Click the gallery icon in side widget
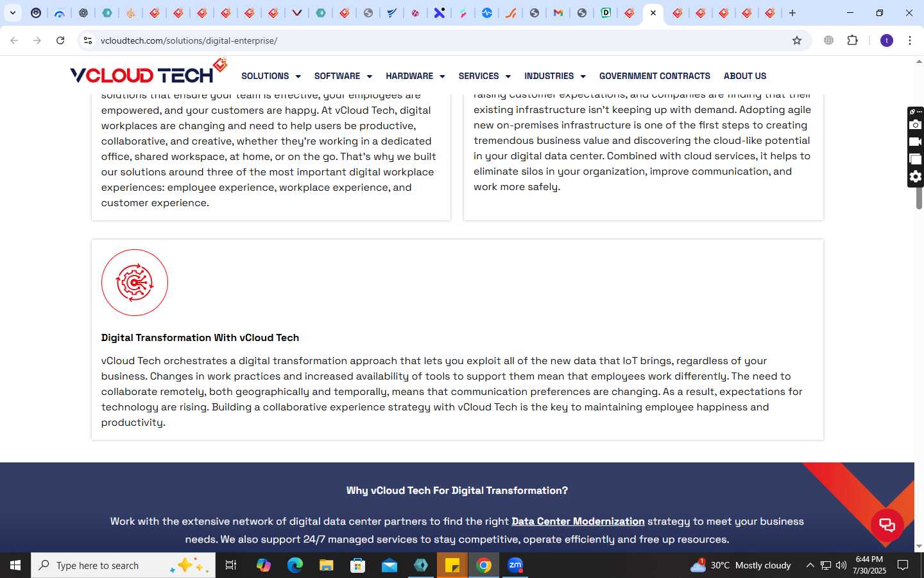 coord(916,159)
